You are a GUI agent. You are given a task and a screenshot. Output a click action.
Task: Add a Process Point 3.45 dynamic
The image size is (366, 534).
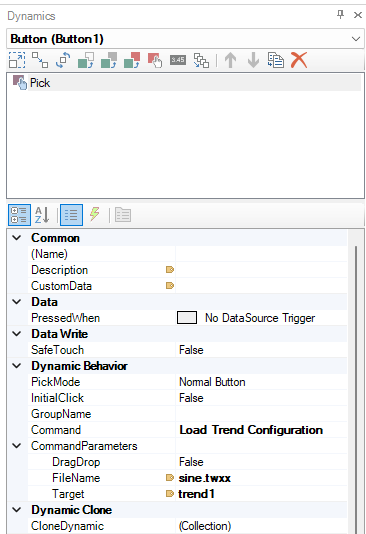coord(178,60)
